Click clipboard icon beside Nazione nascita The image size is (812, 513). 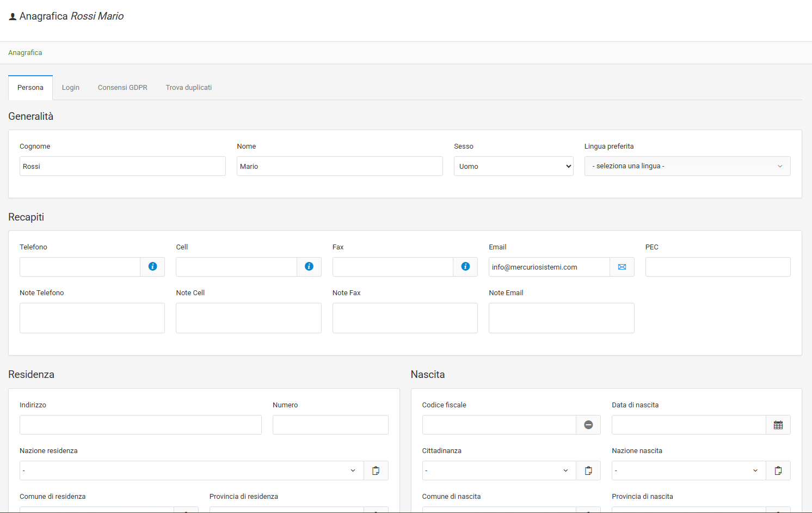point(778,471)
